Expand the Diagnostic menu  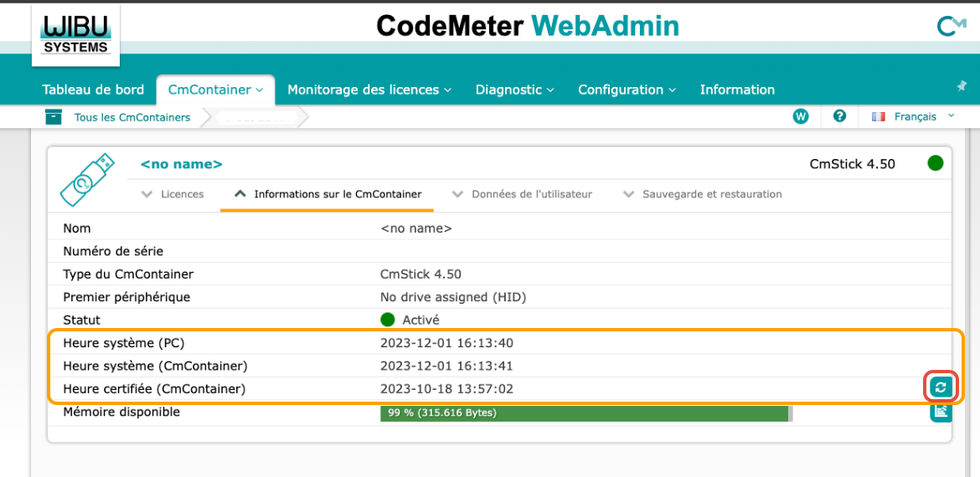tap(515, 90)
